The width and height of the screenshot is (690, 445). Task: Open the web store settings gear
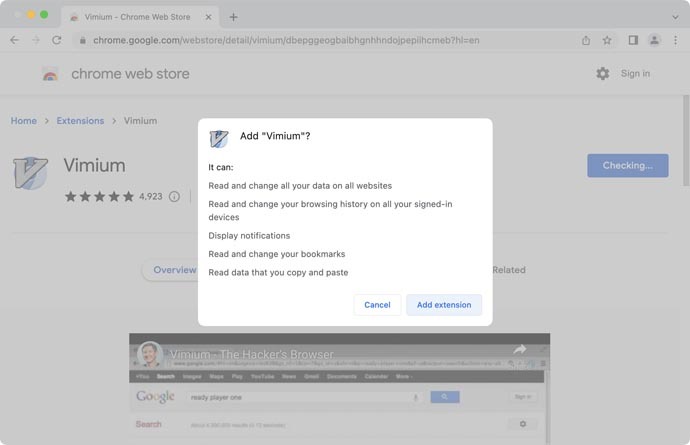602,74
